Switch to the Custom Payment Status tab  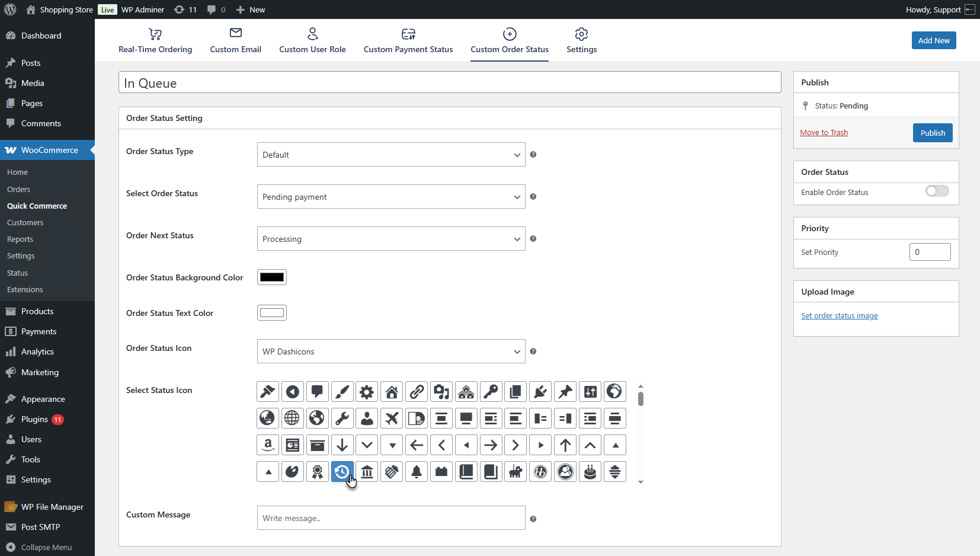coord(408,41)
